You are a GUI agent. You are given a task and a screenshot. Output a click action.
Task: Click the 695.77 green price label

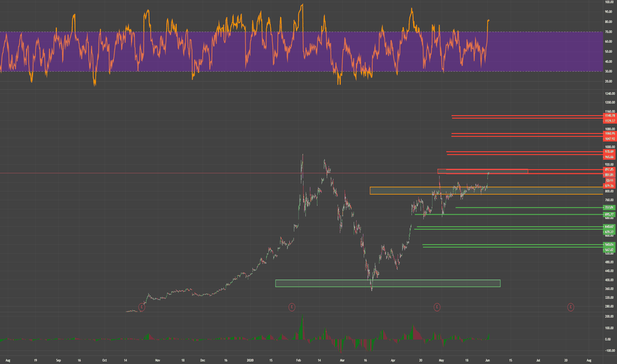(x=609, y=214)
